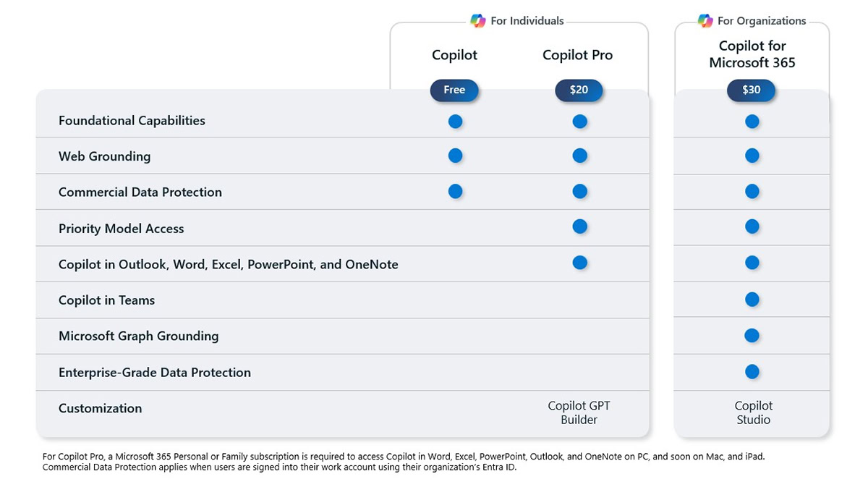
Task: Click the free Copilot dot for Web Grounding
Action: click(x=455, y=156)
